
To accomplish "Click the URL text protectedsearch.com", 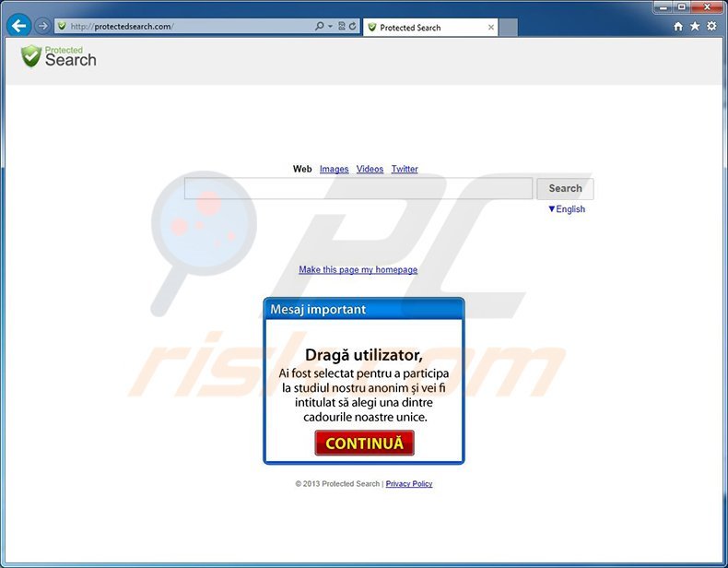I will pyautogui.click(x=133, y=27).
